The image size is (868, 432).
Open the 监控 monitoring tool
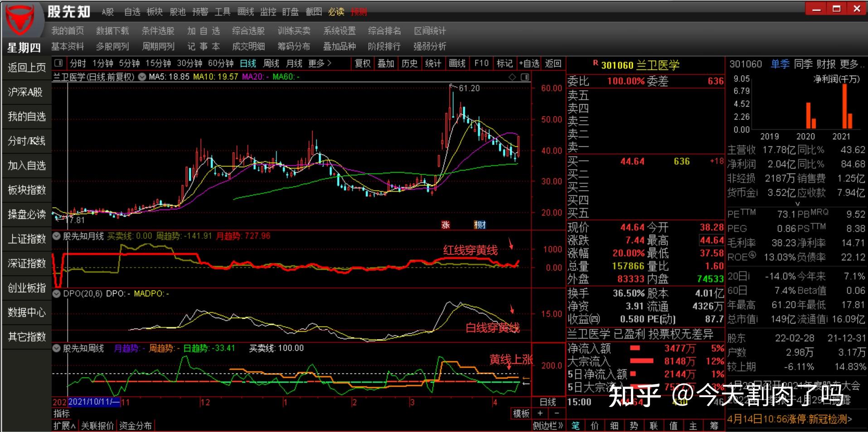tap(269, 12)
